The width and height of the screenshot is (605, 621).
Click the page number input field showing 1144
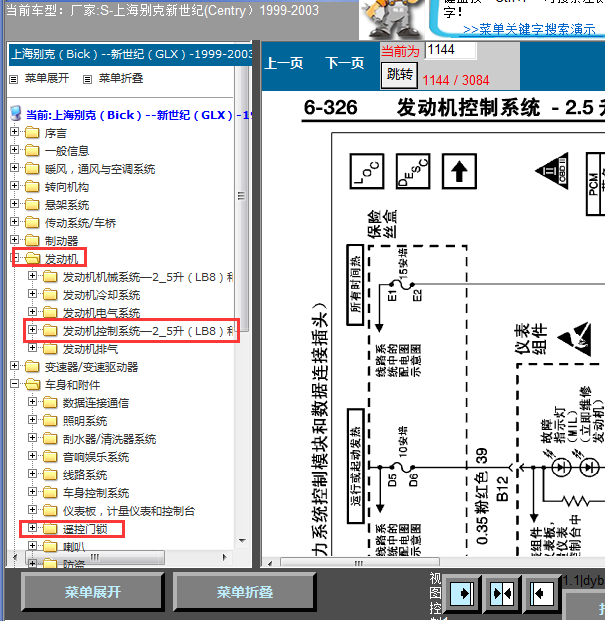(451, 50)
